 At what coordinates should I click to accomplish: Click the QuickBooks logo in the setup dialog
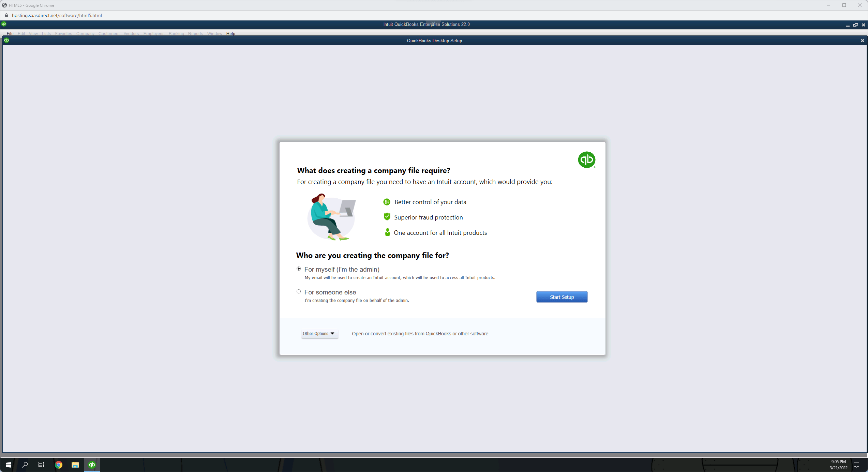click(587, 160)
